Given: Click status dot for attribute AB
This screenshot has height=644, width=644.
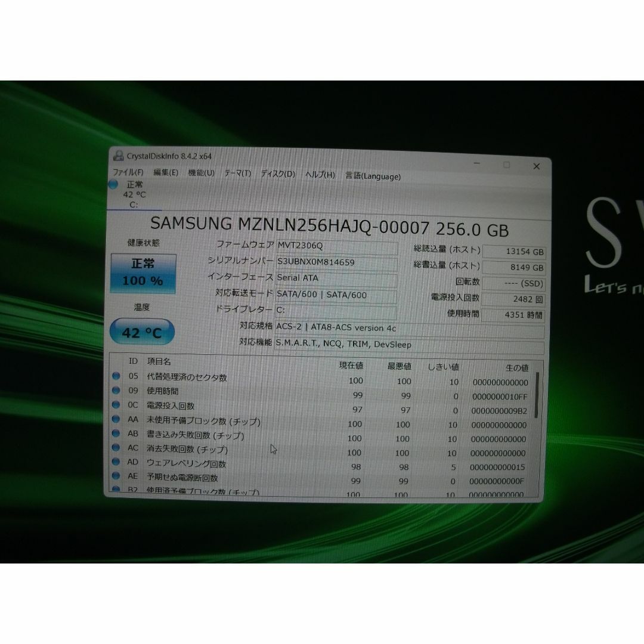Looking at the screenshot, I should 116,433.
